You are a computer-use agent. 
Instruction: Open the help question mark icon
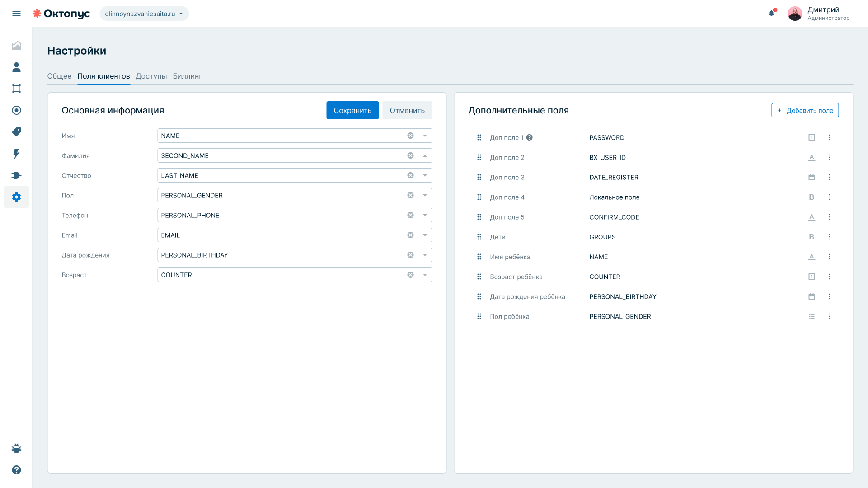click(x=16, y=470)
